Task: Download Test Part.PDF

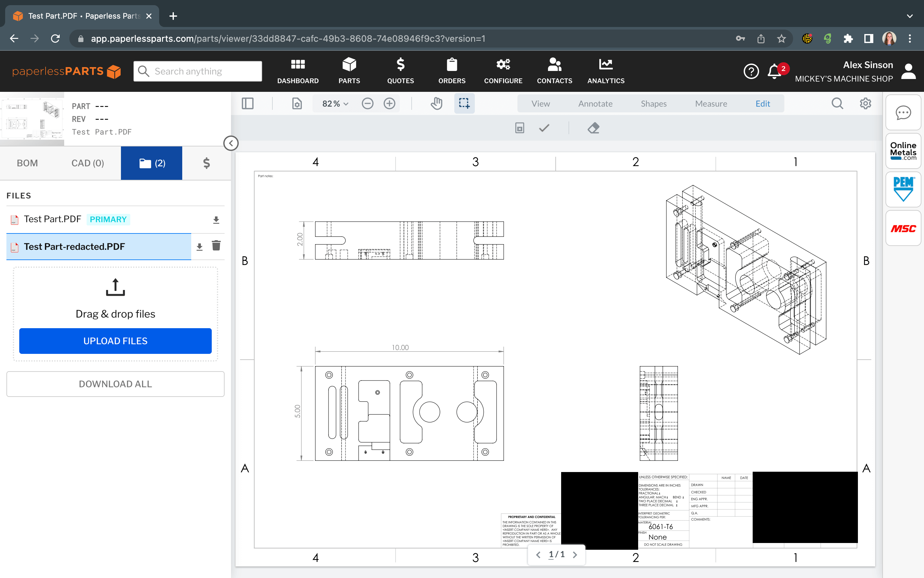Action: (x=216, y=220)
